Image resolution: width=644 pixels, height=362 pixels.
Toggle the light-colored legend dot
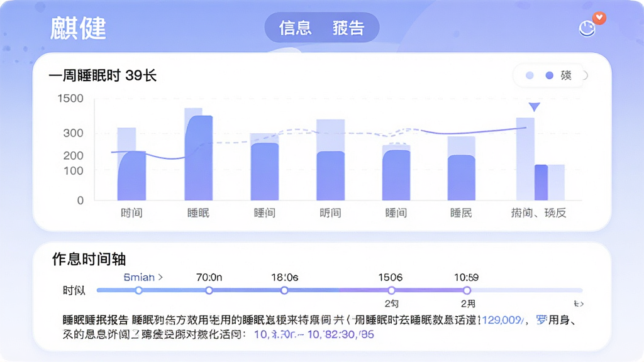[530, 75]
